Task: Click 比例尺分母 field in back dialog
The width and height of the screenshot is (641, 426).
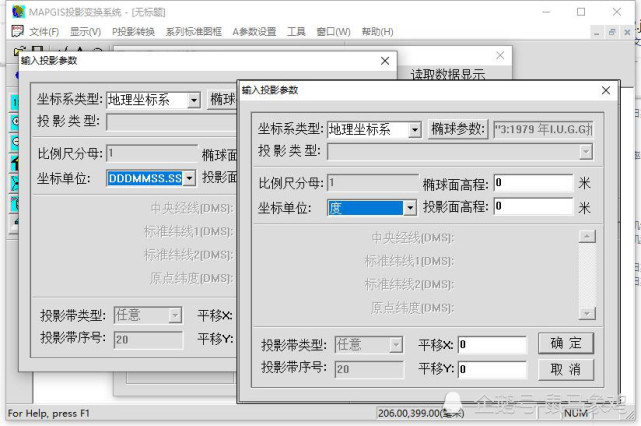Action: [152, 153]
